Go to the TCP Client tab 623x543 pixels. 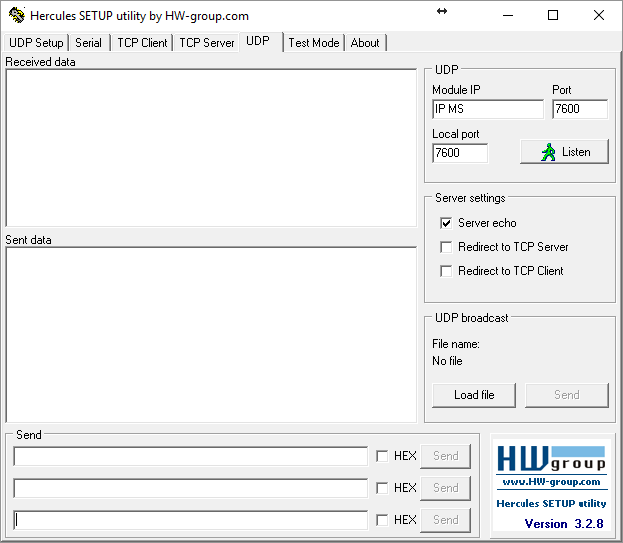pos(142,43)
